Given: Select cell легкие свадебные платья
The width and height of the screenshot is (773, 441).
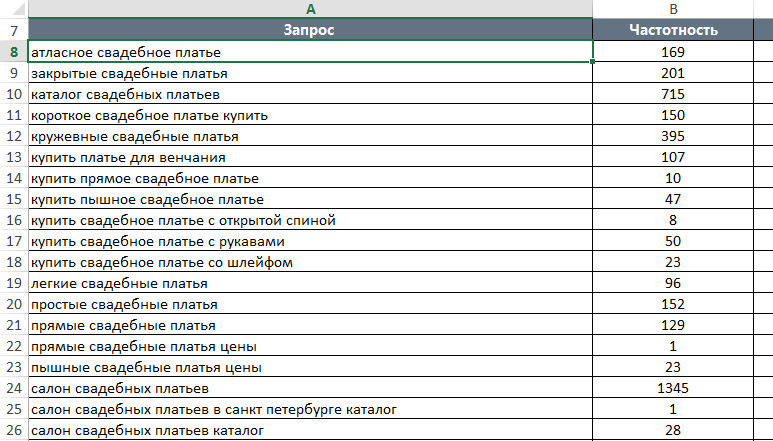Looking at the screenshot, I should pyautogui.click(x=310, y=283).
